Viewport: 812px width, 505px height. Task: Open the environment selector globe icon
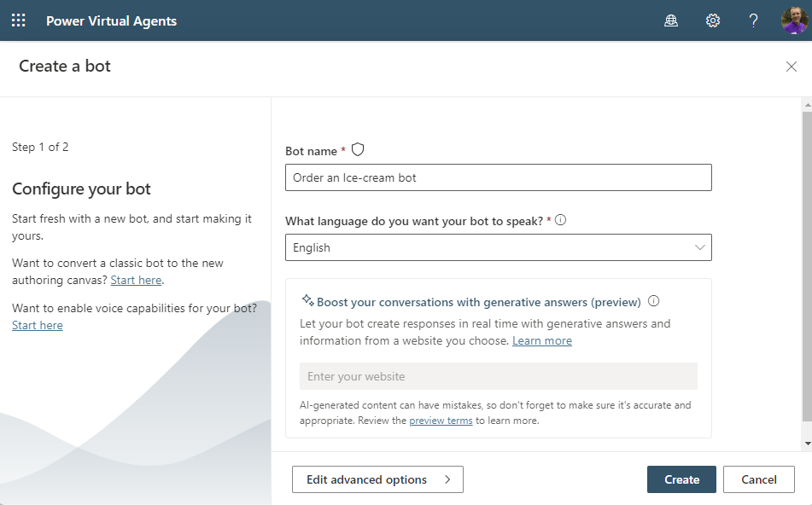point(671,20)
